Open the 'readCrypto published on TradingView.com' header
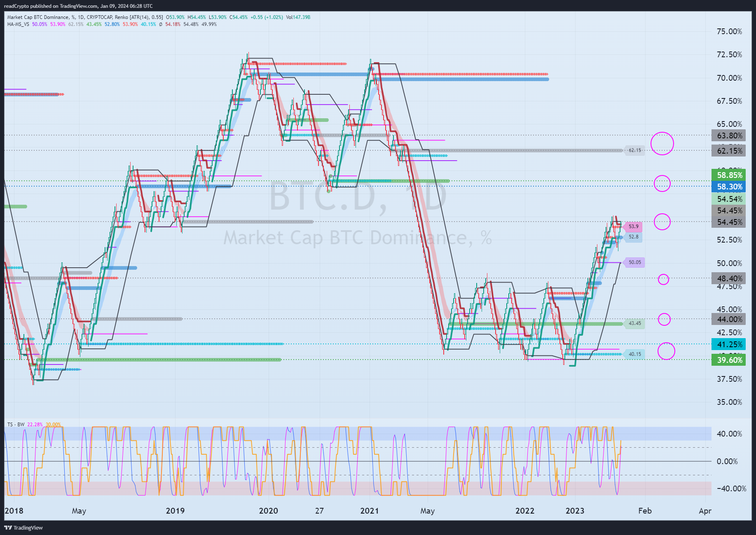 (x=78, y=6)
